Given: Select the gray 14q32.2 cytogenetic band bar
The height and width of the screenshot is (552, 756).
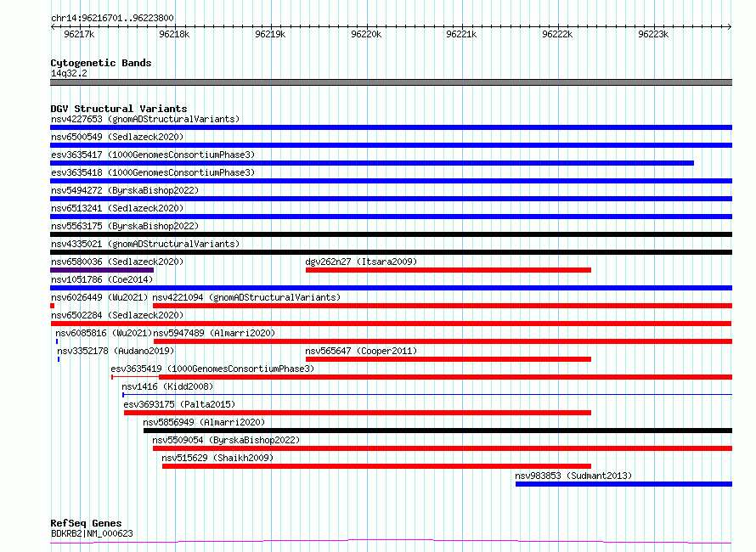Looking at the screenshot, I should pos(391,82).
